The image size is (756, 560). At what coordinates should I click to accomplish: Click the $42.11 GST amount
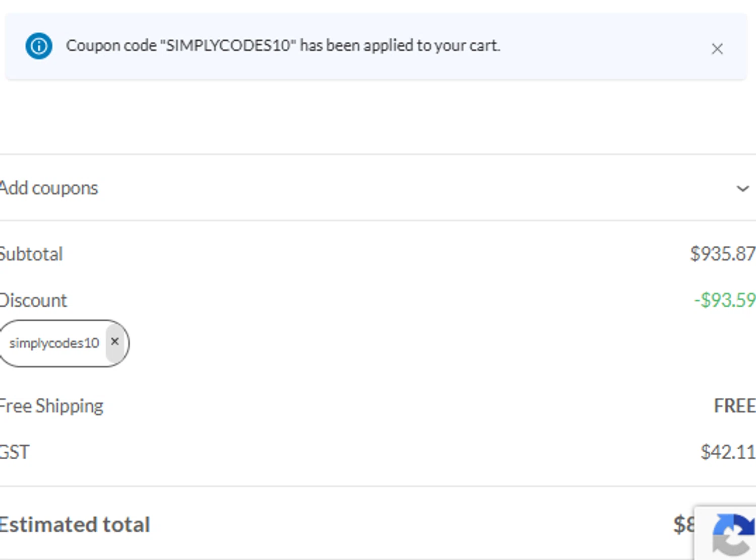[727, 452]
